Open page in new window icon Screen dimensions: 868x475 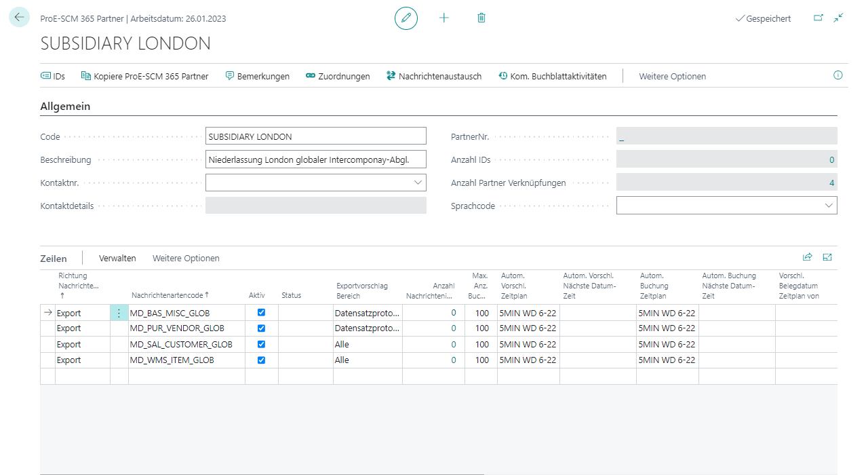tap(818, 18)
